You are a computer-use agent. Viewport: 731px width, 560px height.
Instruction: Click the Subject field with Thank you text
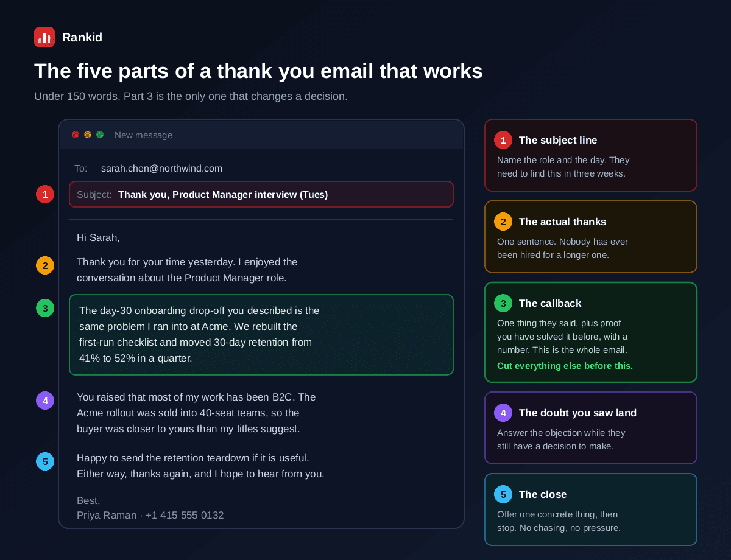pyautogui.click(x=261, y=194)
